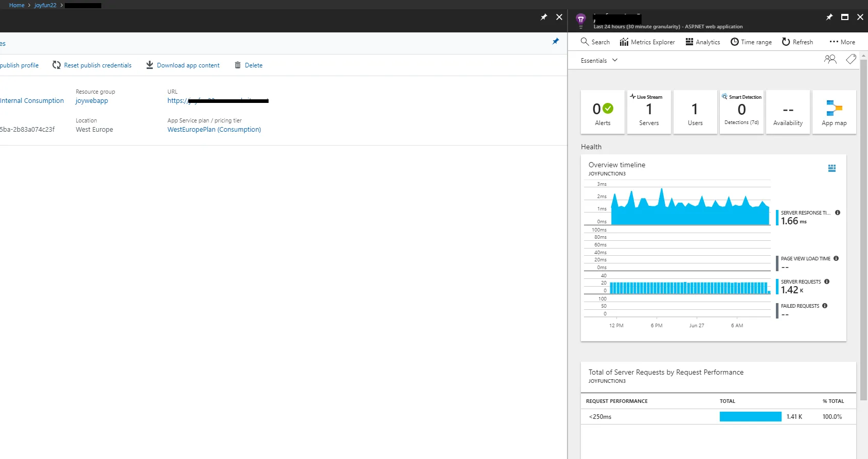Open Smart Detection tile
Screen dimensions: 868x459
(741, 112)
